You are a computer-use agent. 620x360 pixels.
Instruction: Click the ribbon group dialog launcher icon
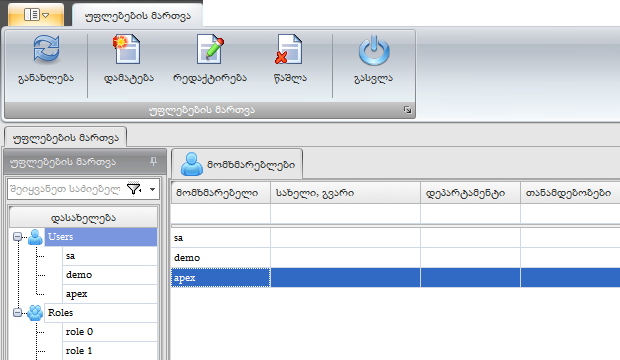[407, 110]
